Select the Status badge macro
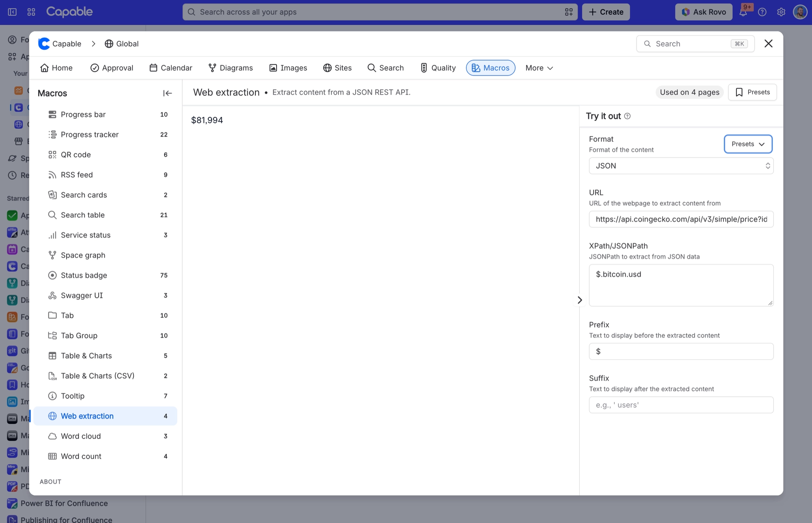Image resolution: width=812 pixels, height=523 pixels. click(105, 275)
